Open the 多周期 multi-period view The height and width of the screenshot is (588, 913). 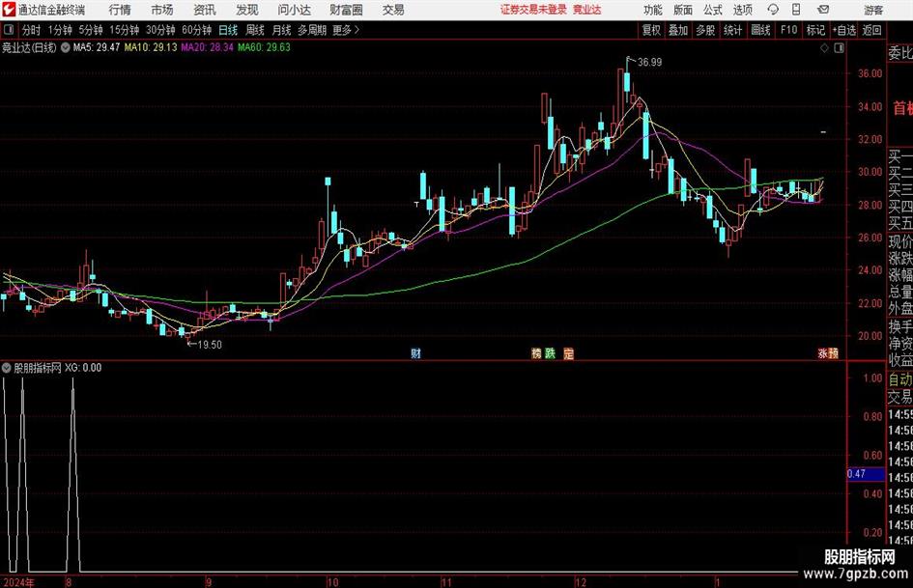coord(312,30)
